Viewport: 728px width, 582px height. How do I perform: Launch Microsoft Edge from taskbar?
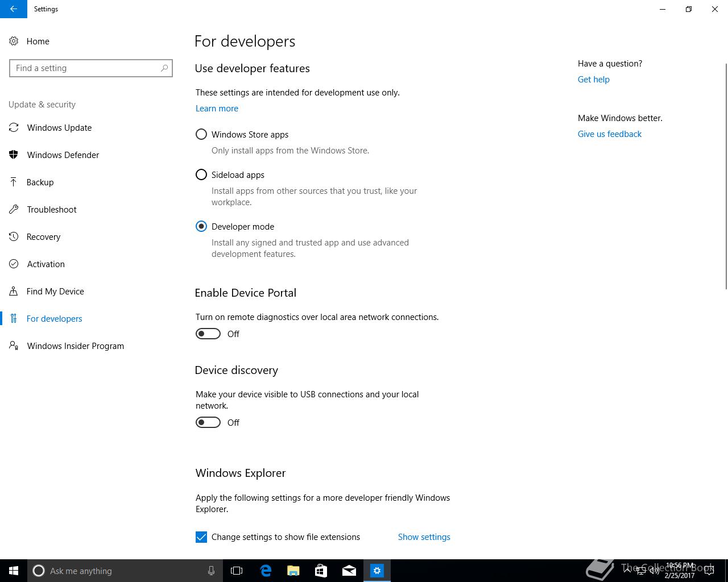pos(265,571)
